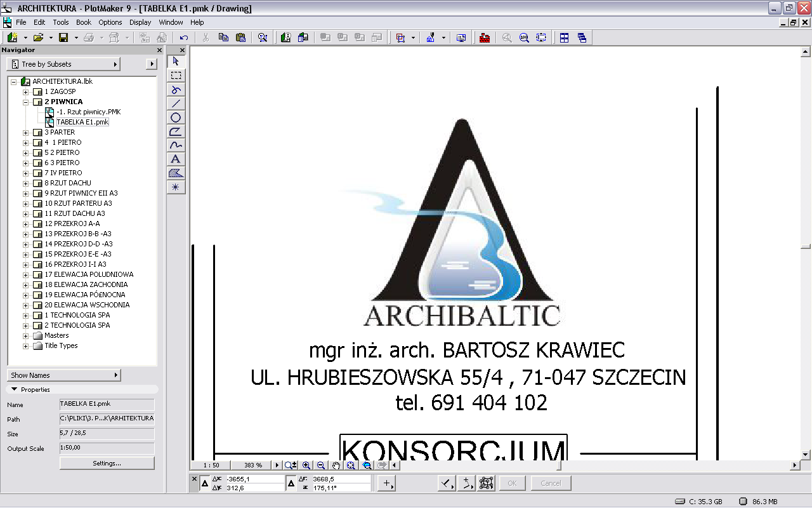Image resolution: width=812 pixels, height=508 pixels.
Task: Expand the 8 RZUT DACHU subset
Action: coord(26,183)
